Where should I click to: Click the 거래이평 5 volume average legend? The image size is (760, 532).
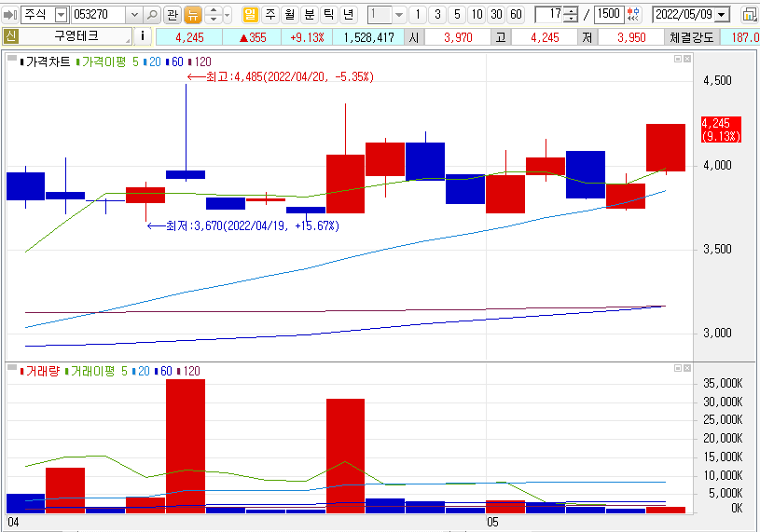95,372
